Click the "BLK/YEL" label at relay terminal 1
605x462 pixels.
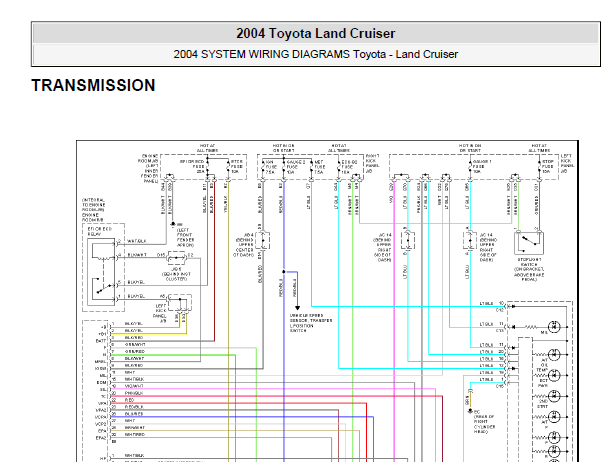pyautogui.click(x=136, y=296)
